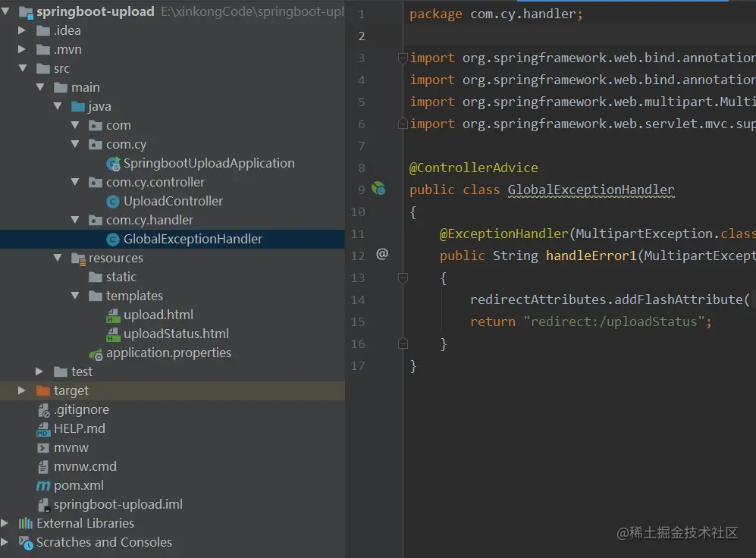This screenshot has width=756, height=558.
Task: Click the @ControllerAdvice annotation
Action: [x=473, y=168]
